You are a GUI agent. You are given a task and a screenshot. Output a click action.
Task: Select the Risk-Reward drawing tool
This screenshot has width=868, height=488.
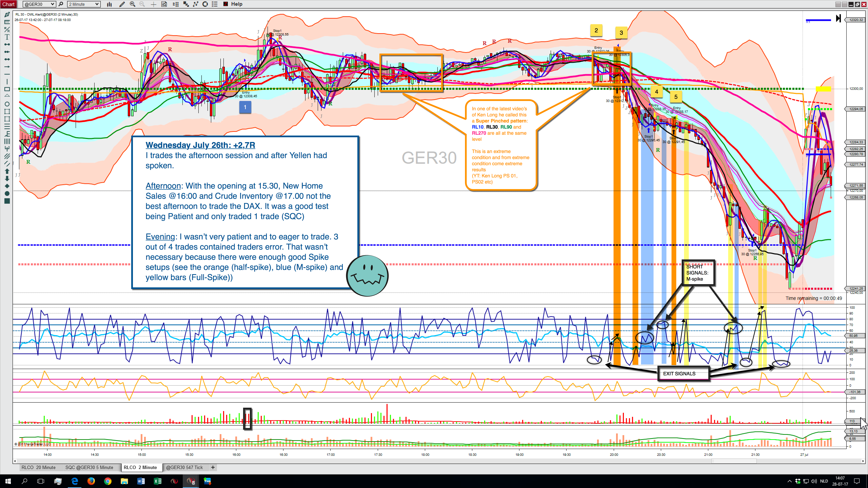[x=7, y=29]
